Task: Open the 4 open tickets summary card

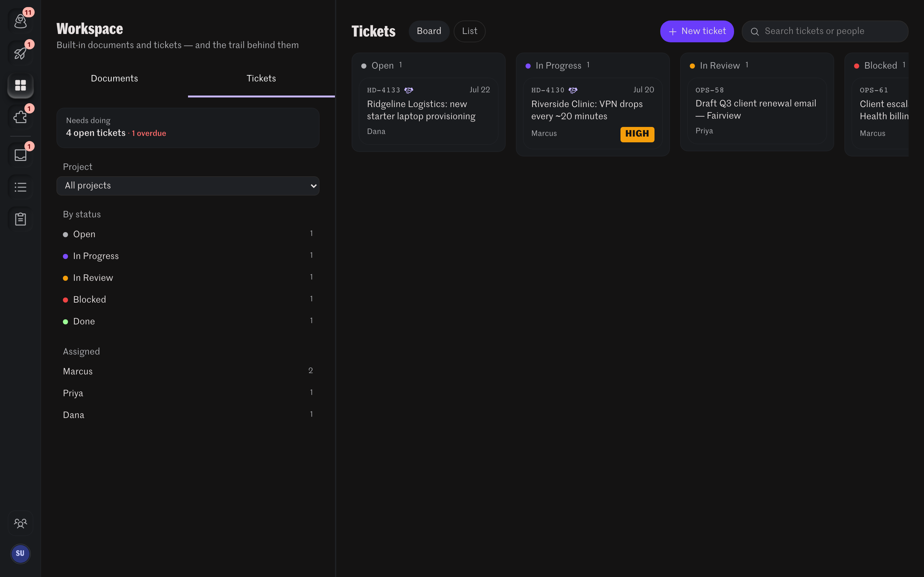Action: click(x=188, y=128)
